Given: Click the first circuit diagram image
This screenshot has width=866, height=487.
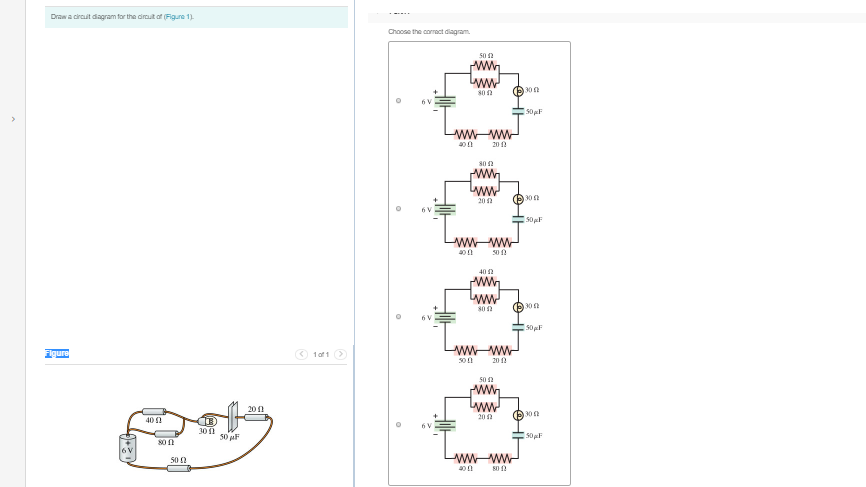Looking at the screenshot, I should point(482,100).
